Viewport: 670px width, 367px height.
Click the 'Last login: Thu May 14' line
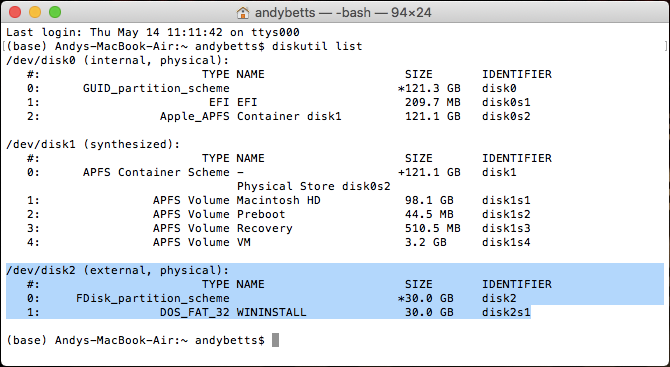pos(153,32)
